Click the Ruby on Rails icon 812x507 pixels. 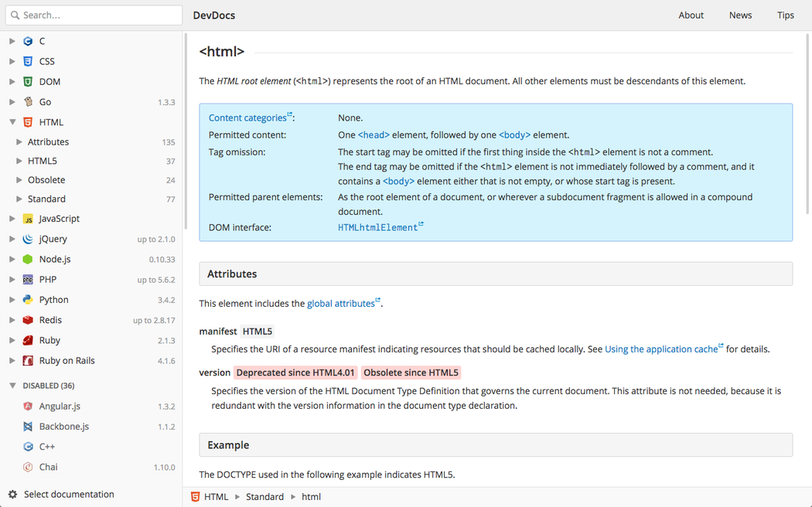tap(28, 361)
